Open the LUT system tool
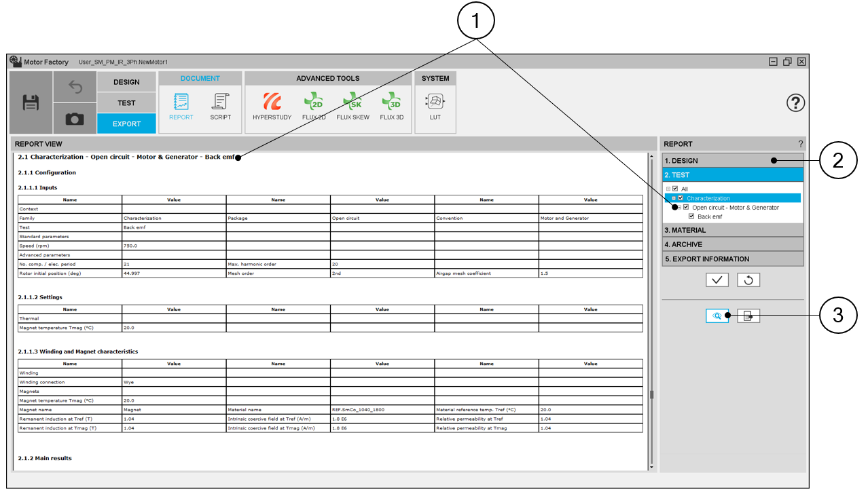The image size is (868, 494). 435,107
